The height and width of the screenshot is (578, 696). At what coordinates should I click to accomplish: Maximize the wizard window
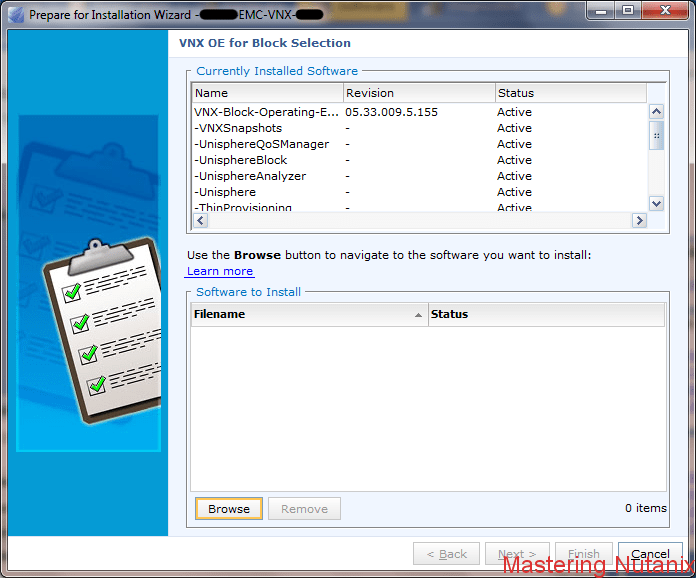pyautogui.click(x=628, y=11)
